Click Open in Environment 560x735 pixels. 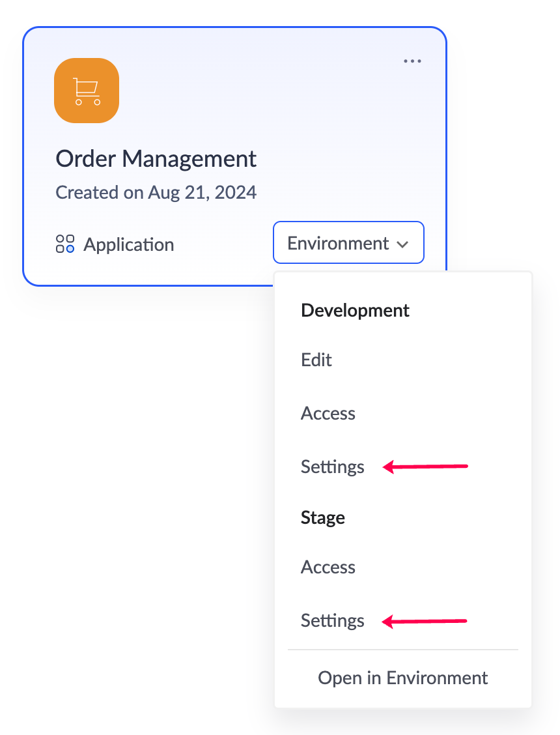[402, 678]
